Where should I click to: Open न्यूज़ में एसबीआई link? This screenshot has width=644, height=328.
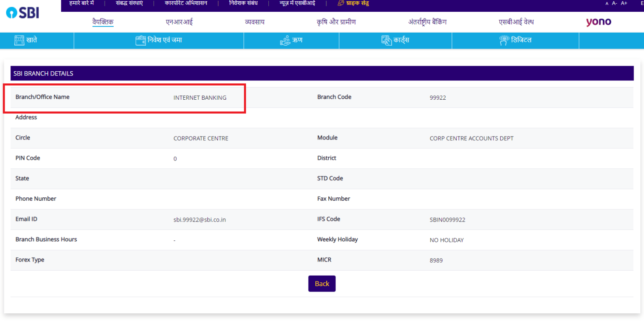297,3
